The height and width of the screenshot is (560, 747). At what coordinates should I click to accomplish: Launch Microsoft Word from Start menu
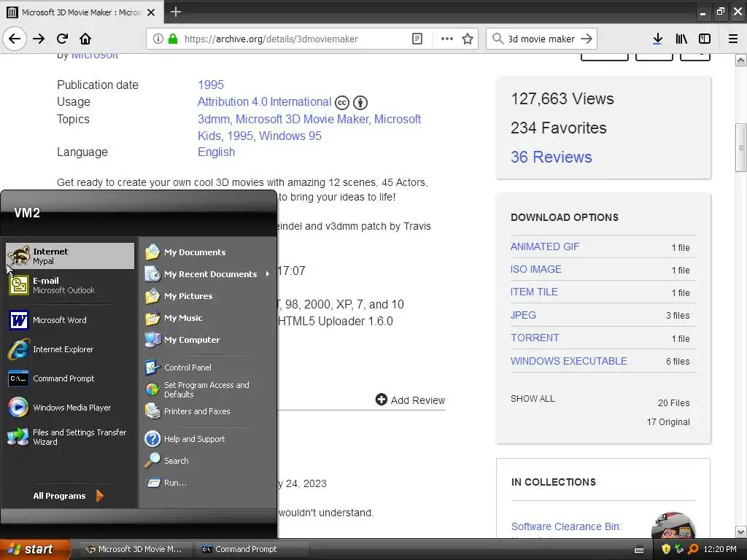[70, 320]
